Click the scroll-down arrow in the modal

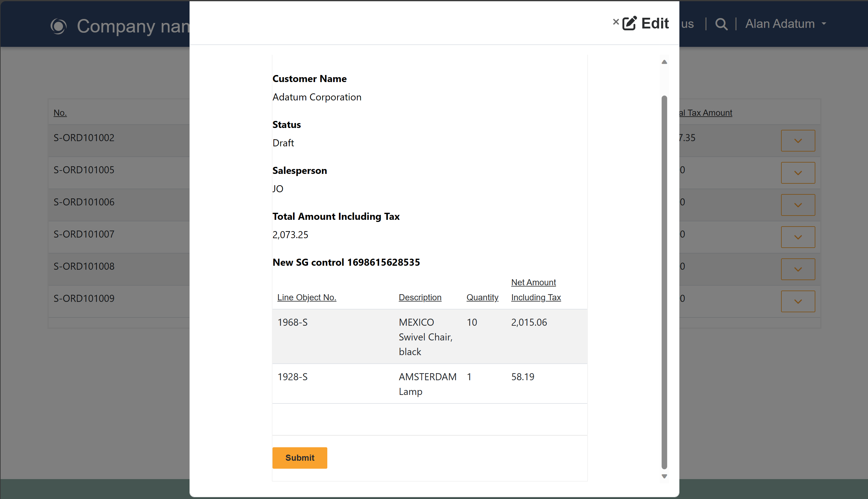(664, 476)
